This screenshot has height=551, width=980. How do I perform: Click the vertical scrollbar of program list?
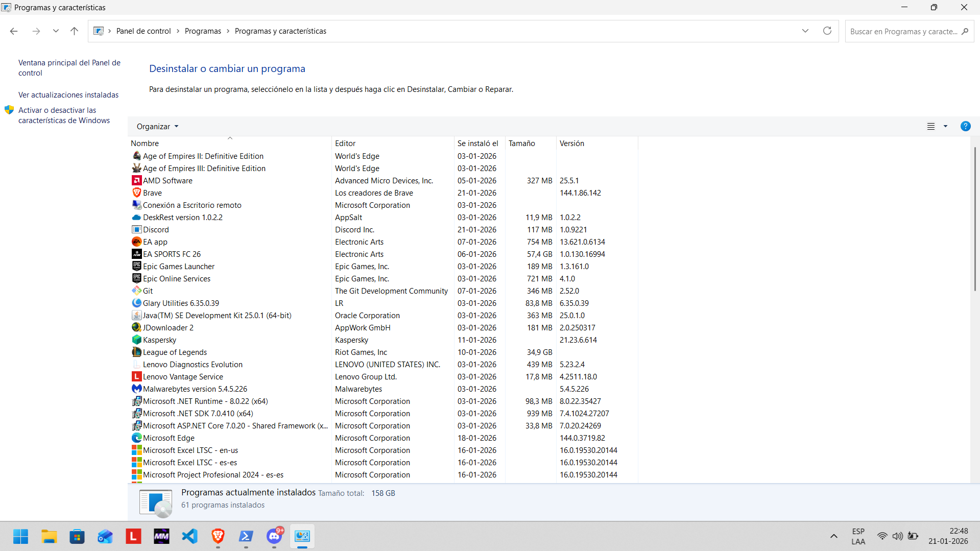coord(974,220)
